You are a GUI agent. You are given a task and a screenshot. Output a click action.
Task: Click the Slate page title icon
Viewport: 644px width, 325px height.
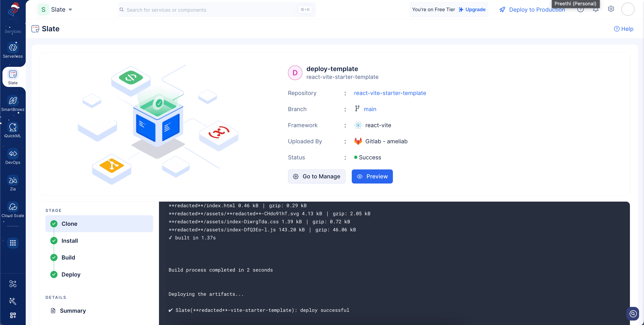(35, 29)
